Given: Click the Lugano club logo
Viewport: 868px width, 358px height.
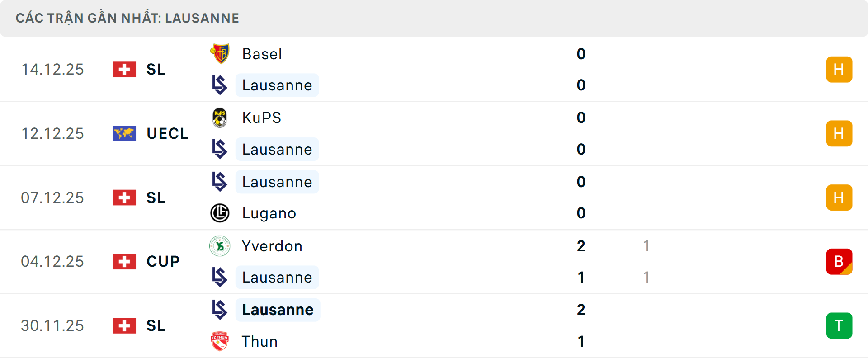Looking at the screenshot, I should coord(220,213).
